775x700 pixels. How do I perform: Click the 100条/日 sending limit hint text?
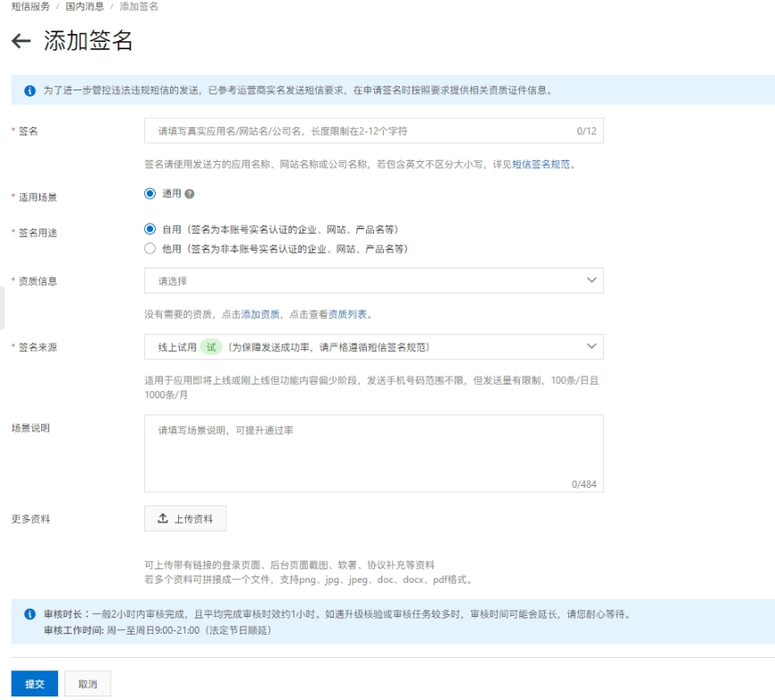tap(371, 388)
